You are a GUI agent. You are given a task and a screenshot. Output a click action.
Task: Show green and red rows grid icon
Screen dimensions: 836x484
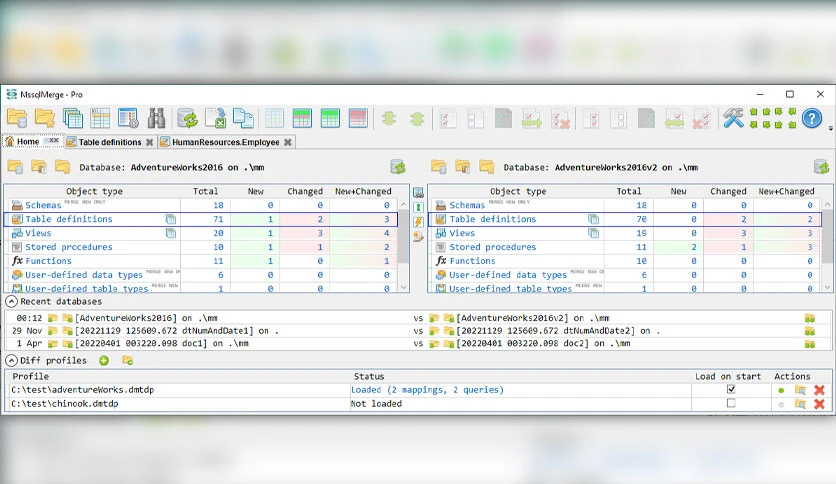click(302, 118)
